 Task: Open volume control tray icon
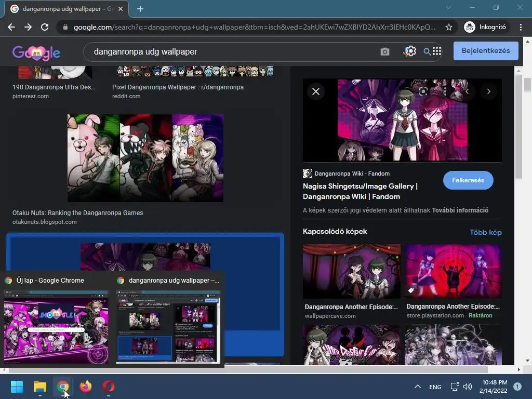point(468,387)
